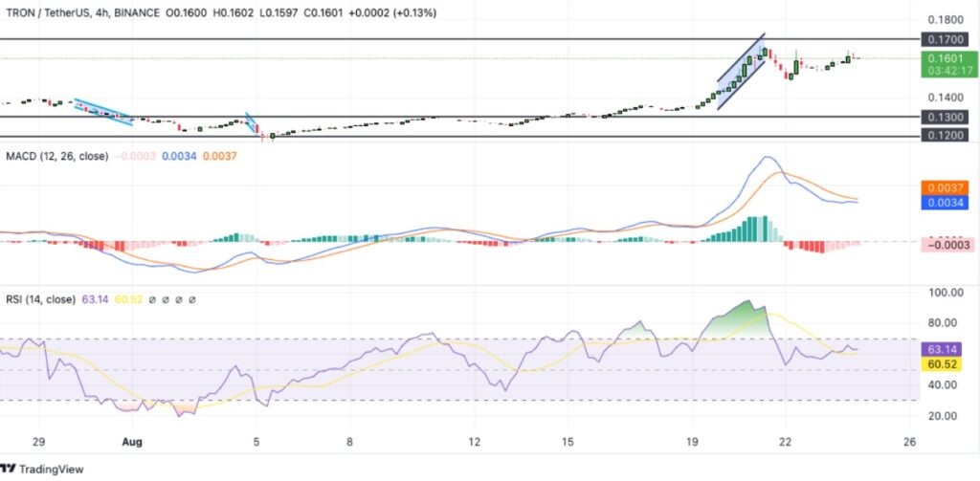Click the blue 0.0034 value in MACD legend

(x=179, y=156)
